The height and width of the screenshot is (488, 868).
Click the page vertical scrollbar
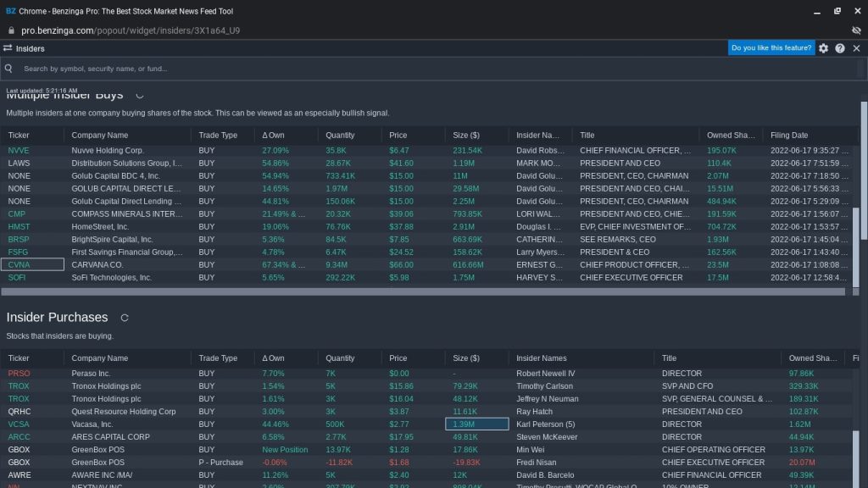click(x=864, y=254)
